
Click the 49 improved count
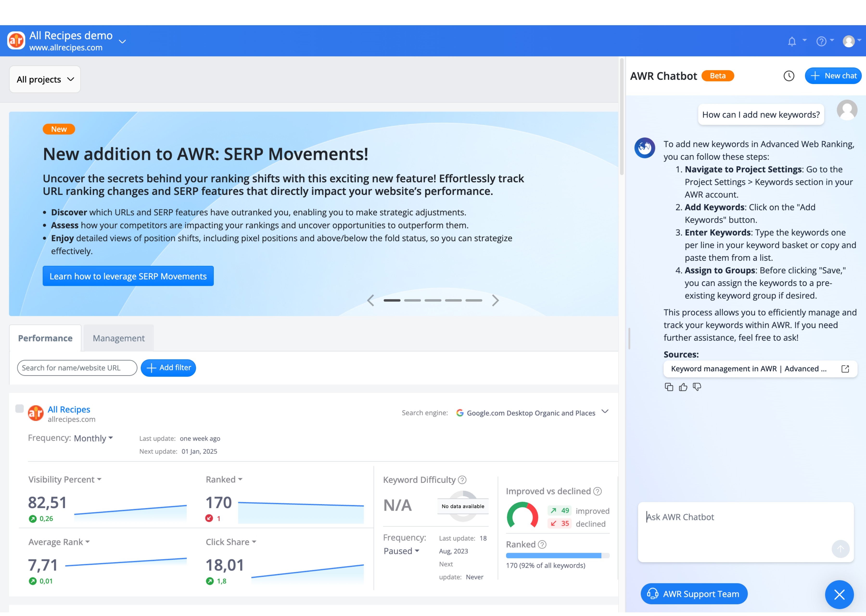pyautogui.click(x=559, y=510)
